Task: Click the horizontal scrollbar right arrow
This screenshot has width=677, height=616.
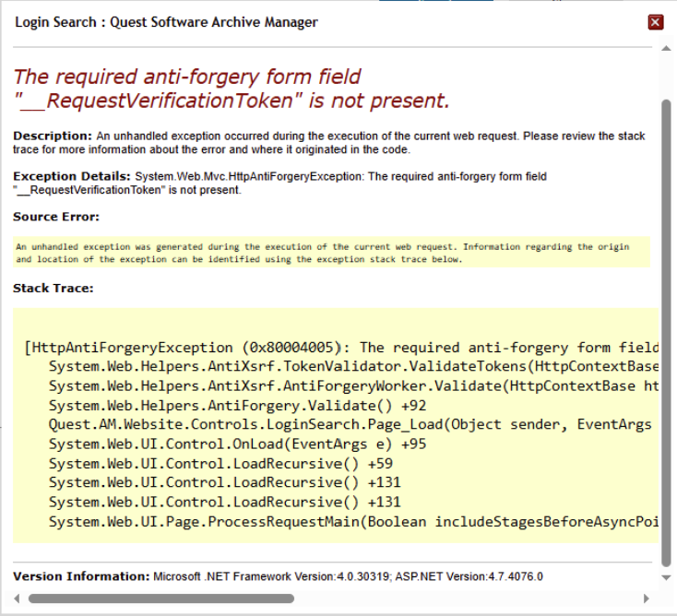Action: pyautogui.click(x=646, y=598)
